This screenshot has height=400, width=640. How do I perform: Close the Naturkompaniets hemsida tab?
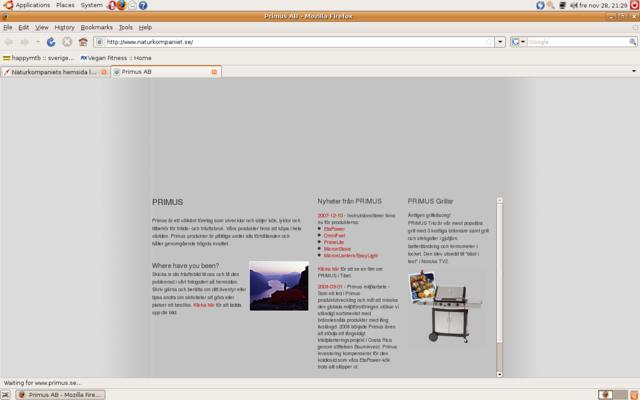(x=104, y=72)
